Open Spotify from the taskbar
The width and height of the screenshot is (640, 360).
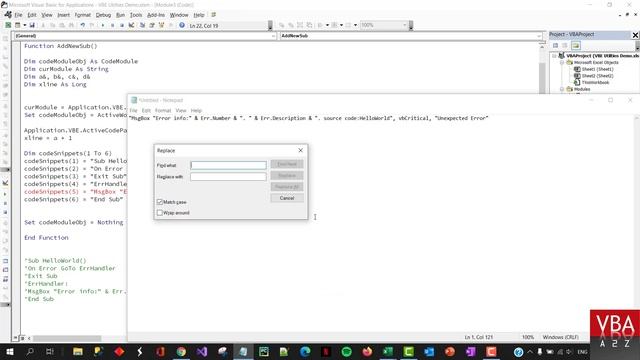point(347,351)
